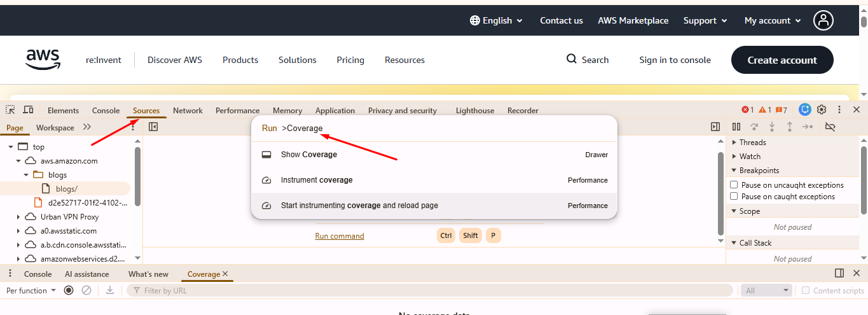Enable Pause on caught exceptions
868x315 pixels.
point(734,197)
